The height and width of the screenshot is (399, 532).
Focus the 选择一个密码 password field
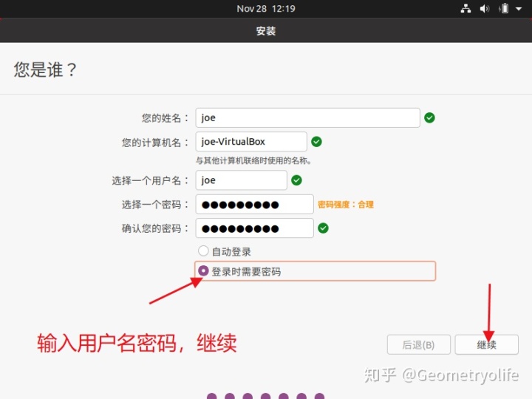(254, 204)
